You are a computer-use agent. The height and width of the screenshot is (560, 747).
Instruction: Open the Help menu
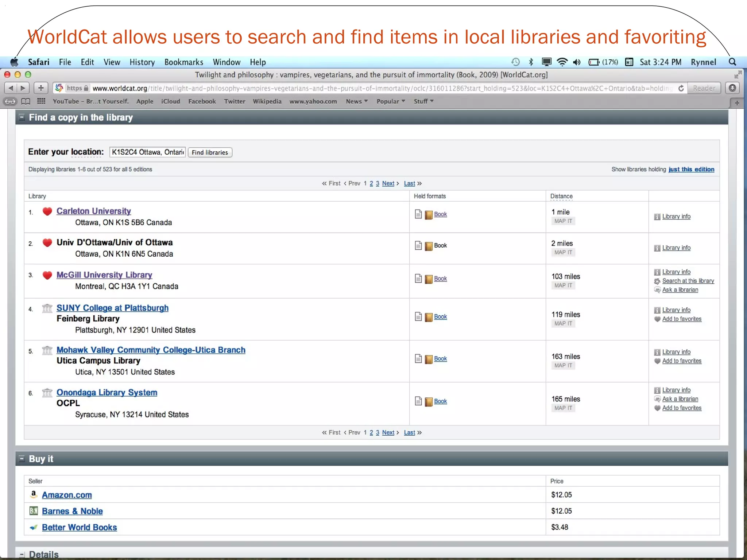(x=258, y=62)
